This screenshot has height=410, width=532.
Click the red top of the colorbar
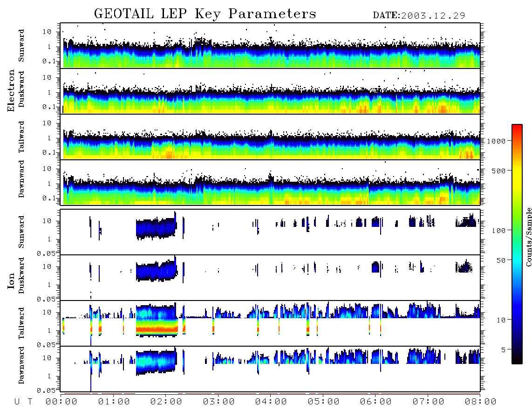(517, 130)
